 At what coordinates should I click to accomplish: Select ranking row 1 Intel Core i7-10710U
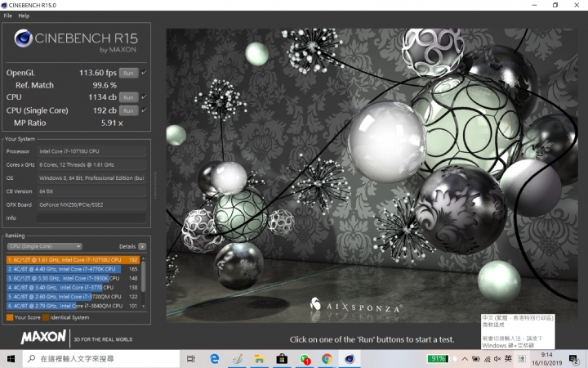coord(73,259)
